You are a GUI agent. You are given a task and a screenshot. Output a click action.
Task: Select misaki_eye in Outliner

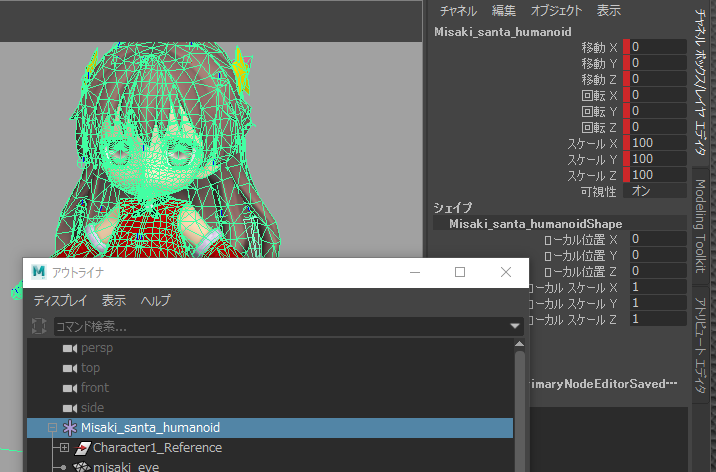(126, 467)
